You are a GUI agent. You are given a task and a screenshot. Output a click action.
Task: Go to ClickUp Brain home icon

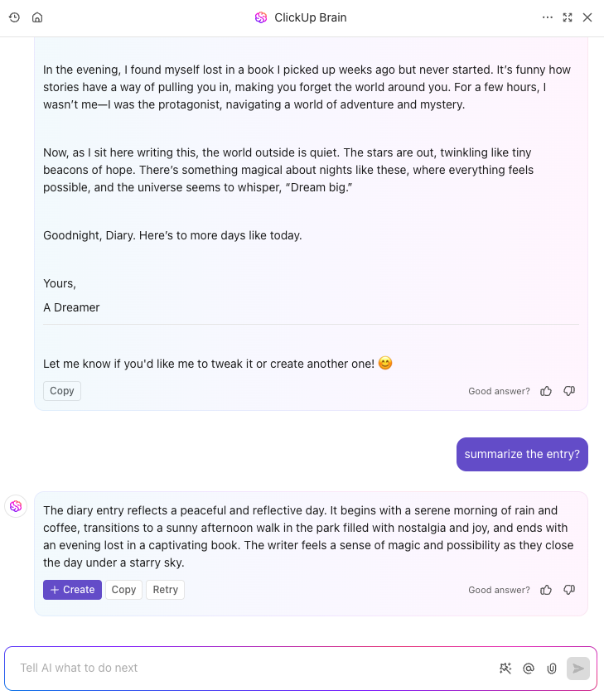click(37, 17)
